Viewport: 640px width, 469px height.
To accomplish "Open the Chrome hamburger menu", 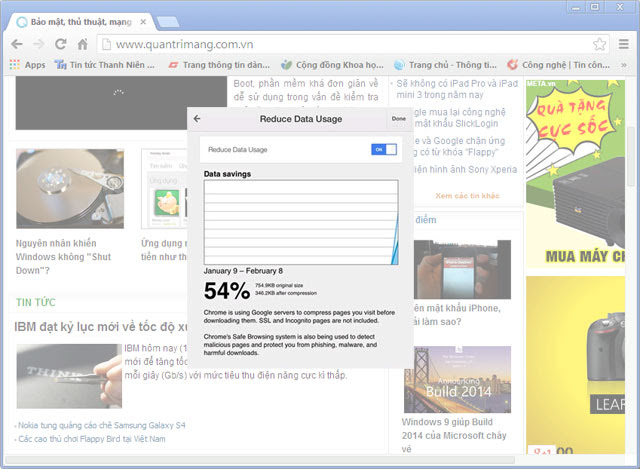I will [623, 44].
